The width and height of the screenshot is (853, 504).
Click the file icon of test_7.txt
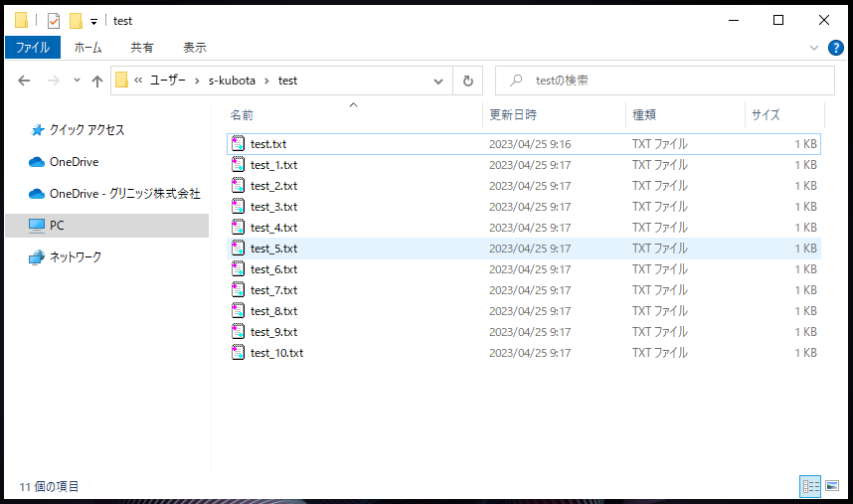pos(239,290)
